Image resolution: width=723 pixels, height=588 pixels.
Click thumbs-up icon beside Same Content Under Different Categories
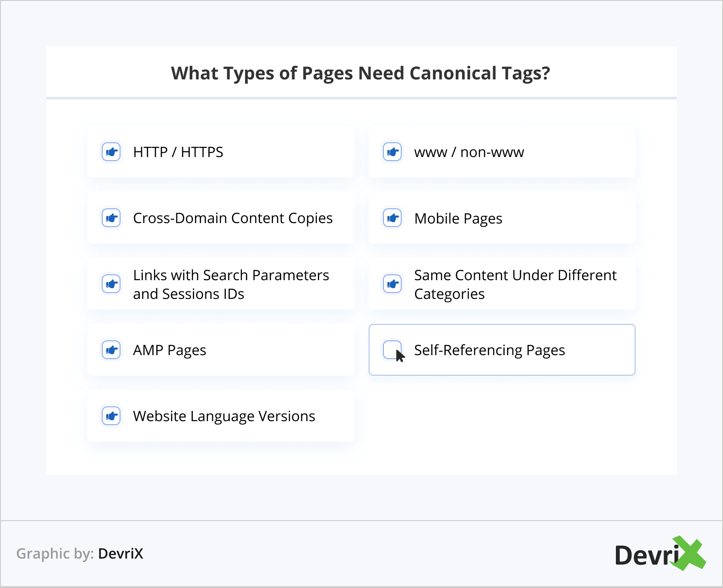click(392, 284)
